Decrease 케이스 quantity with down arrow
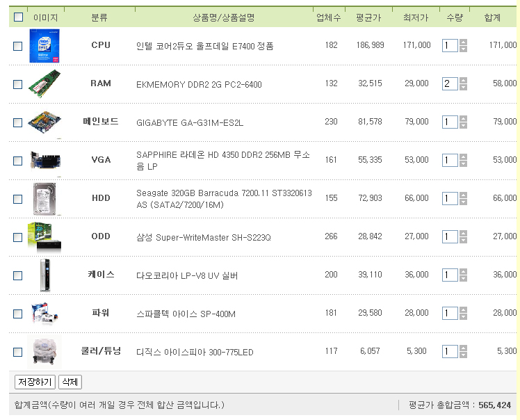 [463, 278]
